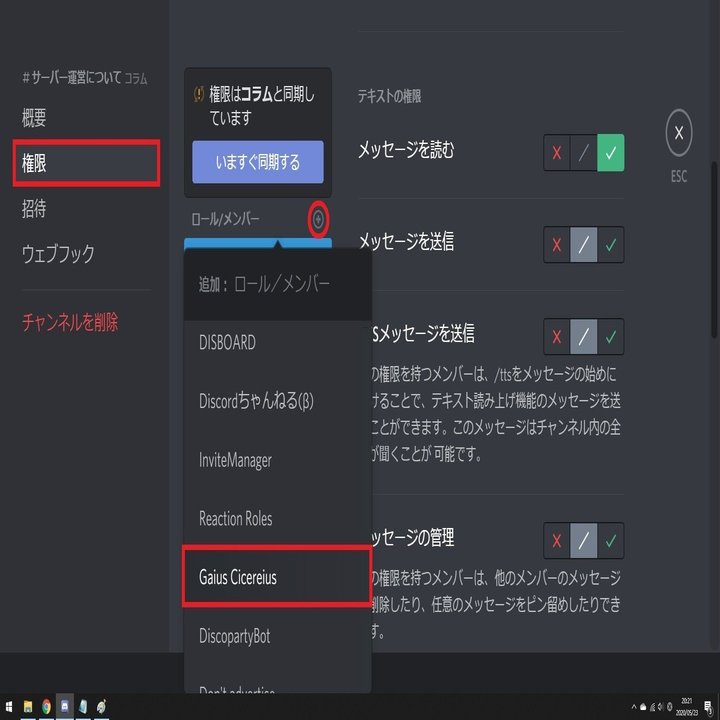Deny メッセージを読む with red X
This screenshot has height=720, width=720.
pos(557,153)
